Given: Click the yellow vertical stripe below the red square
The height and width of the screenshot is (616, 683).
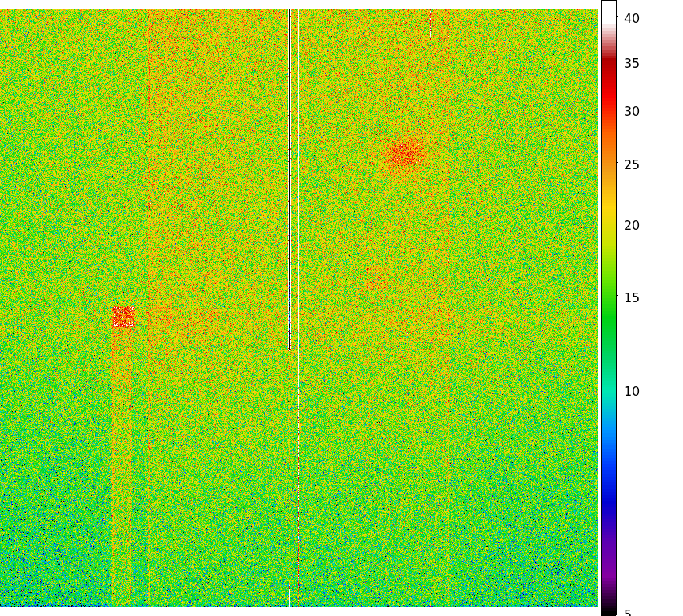Looking at the screenshot, I should click(x=112, y=472).
